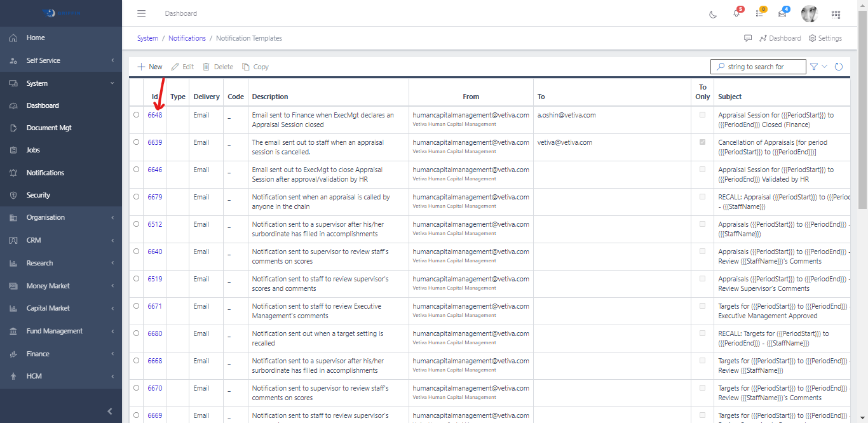Open the apps grid icon top right
The width and height of the screenshot is (868, 423).
pyautogui.click(x=836, y=13)
